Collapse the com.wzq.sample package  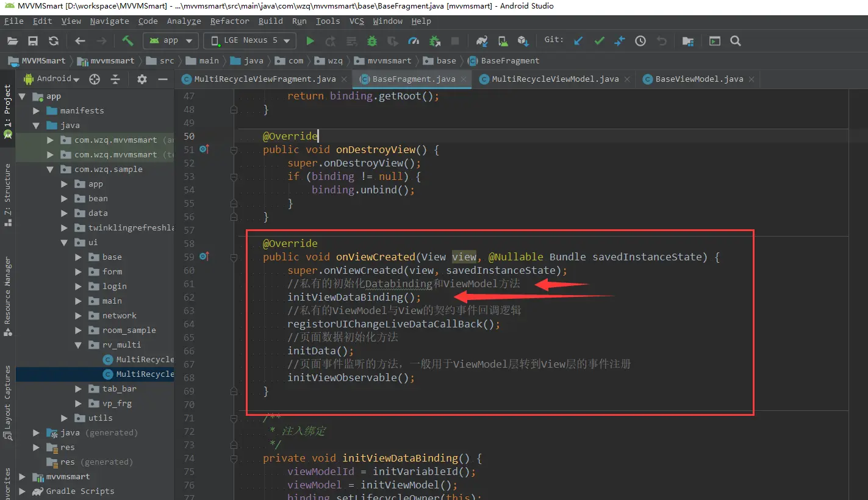coord(51,169)
